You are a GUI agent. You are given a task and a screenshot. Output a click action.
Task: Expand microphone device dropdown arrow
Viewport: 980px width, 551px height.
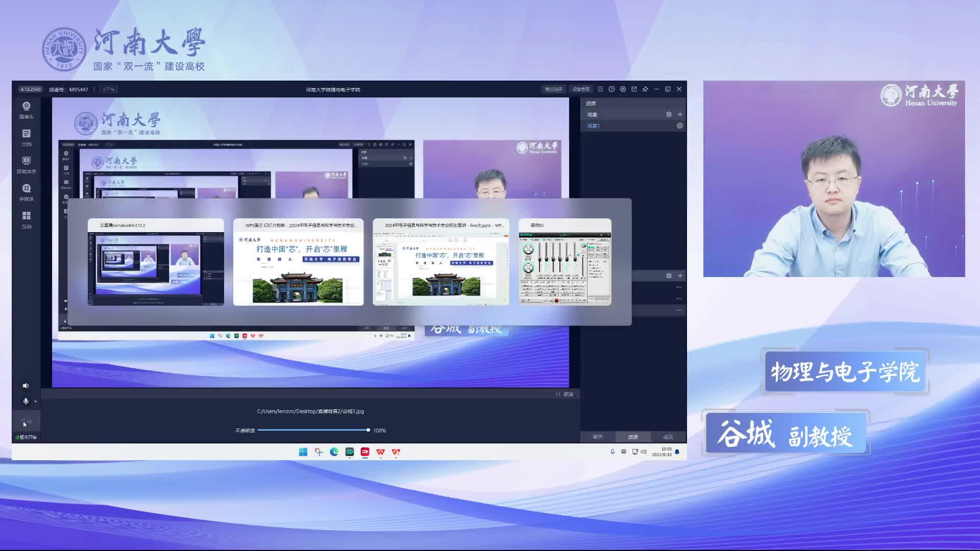35,402
